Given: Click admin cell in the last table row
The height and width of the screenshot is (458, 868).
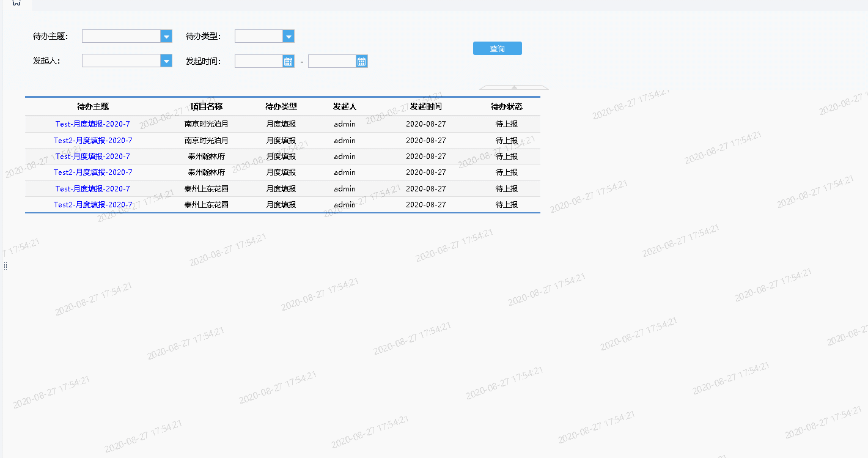Looking at the screenshot, I should [345, 205].
